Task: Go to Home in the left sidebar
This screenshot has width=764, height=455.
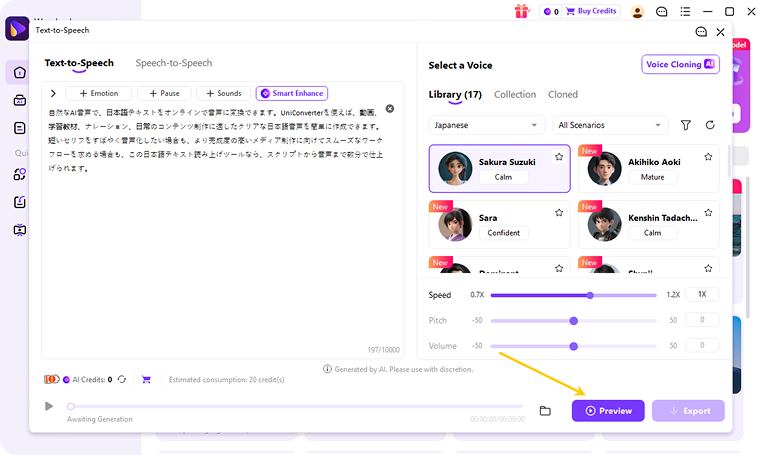Action: click(19, 73)
